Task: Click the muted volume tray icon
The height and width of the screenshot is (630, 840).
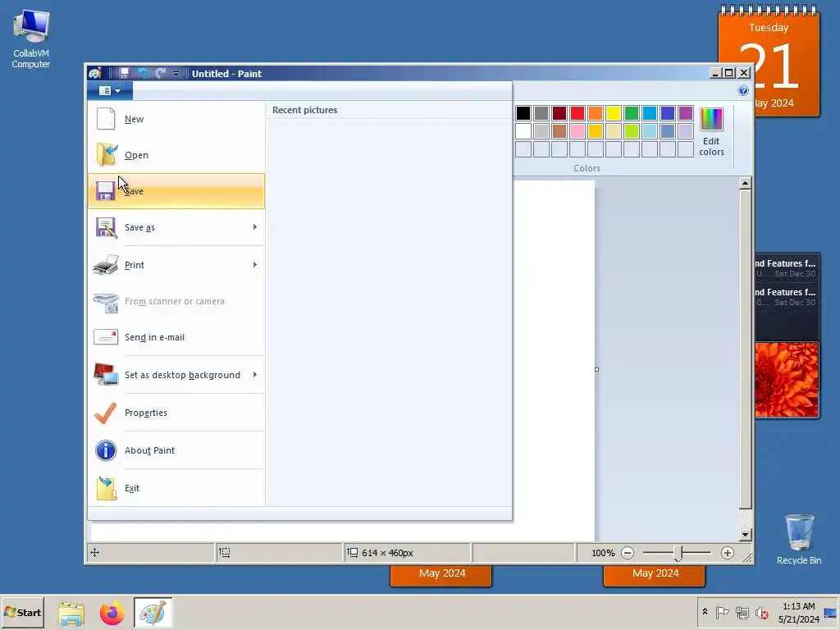Action: pos(761,612)
